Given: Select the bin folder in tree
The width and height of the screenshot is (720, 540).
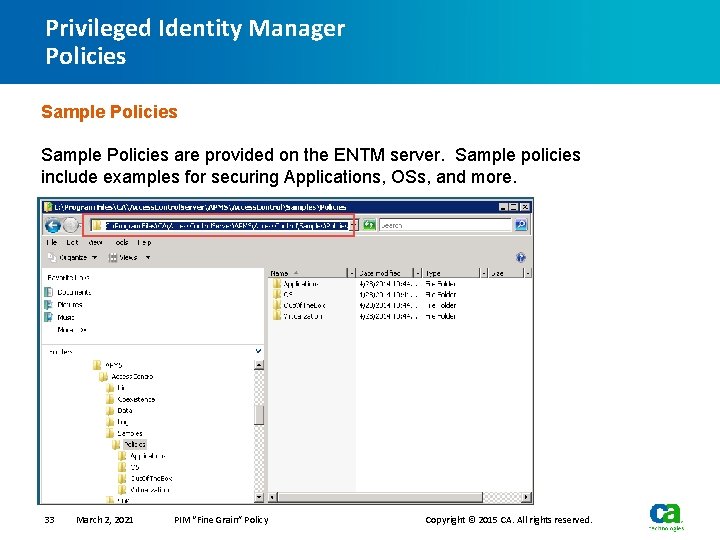Looking at the screenshot, I should coord(120,388).
